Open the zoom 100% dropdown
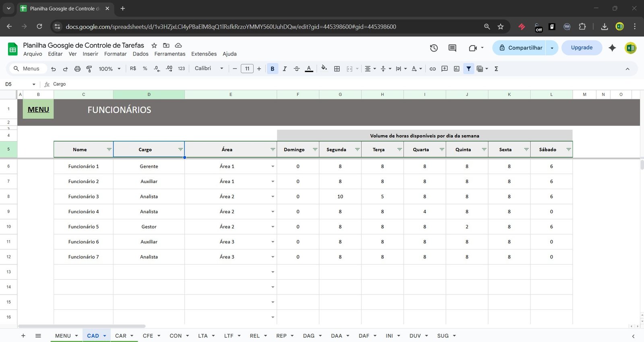Image resolution: width=644 pixels, height=342 pixels. 109,69
